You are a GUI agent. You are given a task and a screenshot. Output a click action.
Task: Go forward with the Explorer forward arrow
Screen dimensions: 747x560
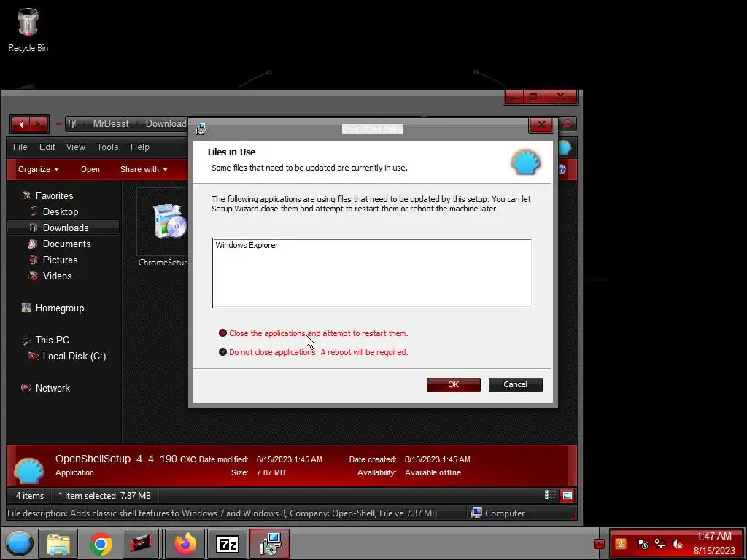(39, 124)
